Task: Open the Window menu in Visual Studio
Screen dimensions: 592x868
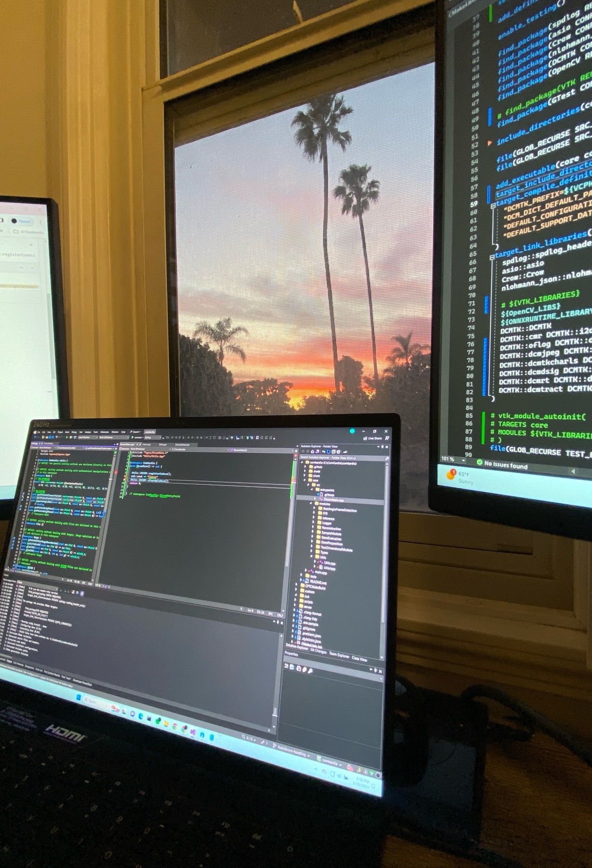Action: (x=115, y=432)
